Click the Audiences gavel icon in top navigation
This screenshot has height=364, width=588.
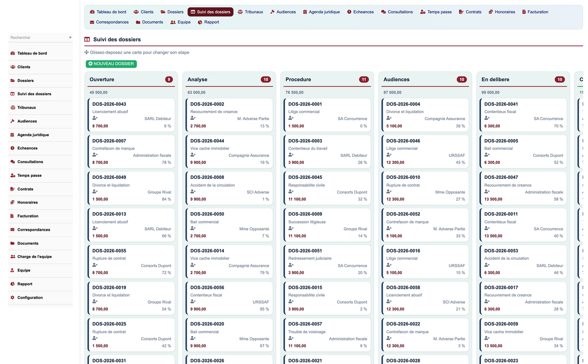pos(272,12)
